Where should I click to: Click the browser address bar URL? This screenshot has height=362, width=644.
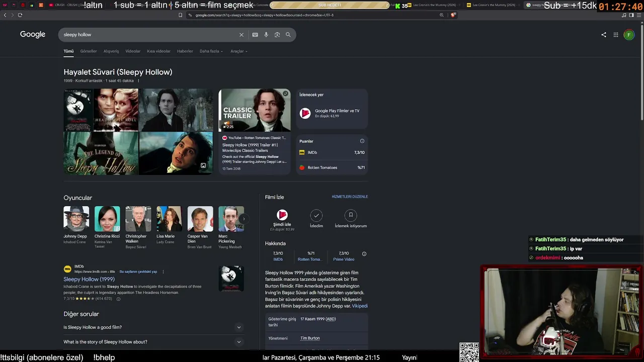click(x=264, y=15)
